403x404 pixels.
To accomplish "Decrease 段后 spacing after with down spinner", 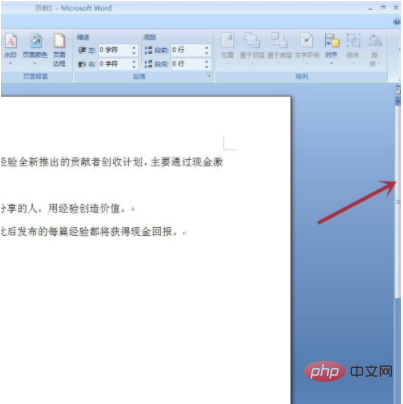I will pyautogui.click(x=207, y=66).
